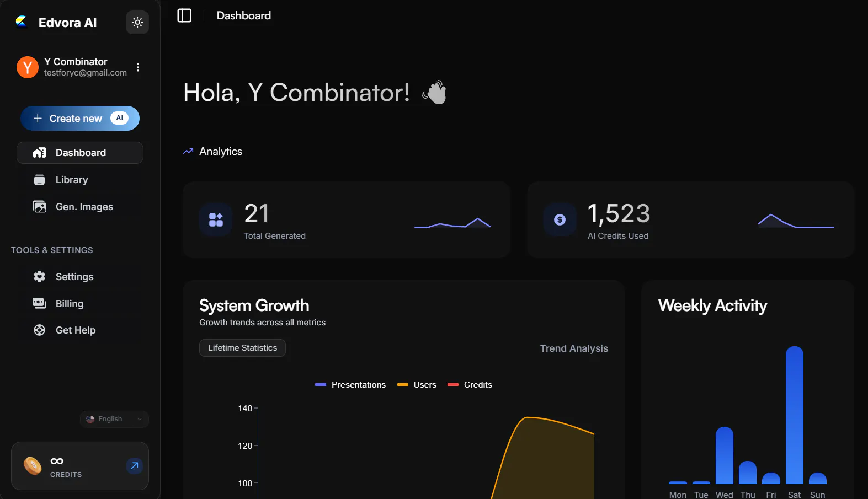This screenshot has height=499, width=868.
Task: Click the Wednesday bar in Weekly Activity
Action: tap(725, 455)
